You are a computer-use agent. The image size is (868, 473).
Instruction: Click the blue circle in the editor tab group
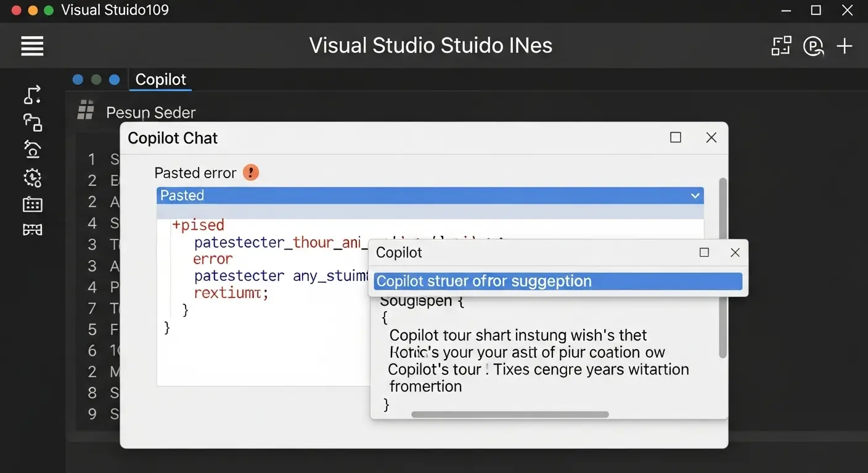pos(78,79)
